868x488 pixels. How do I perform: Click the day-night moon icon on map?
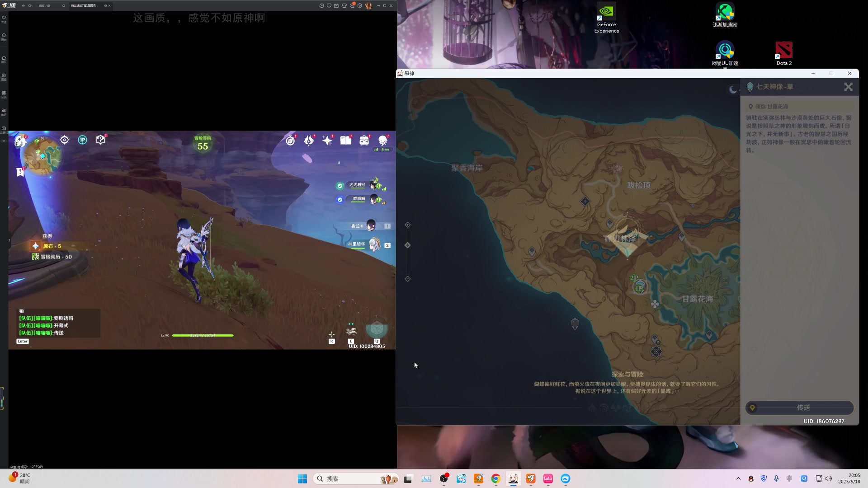733,89
